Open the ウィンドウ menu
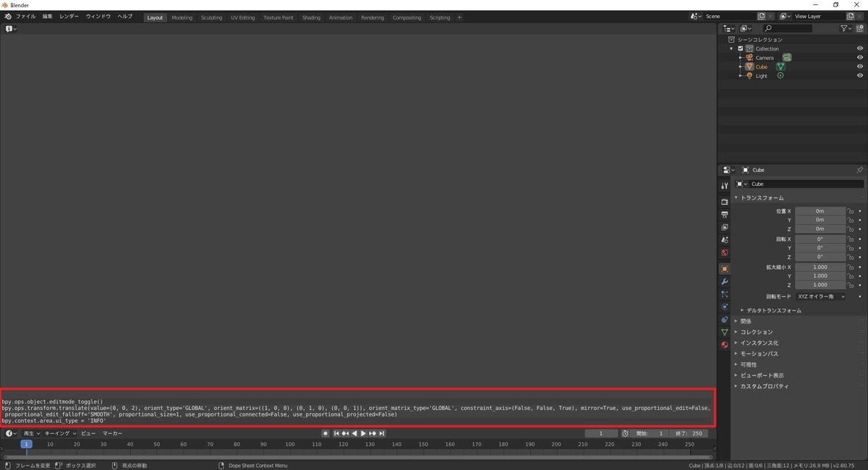Viewport: 868px width, 470px height. [x=98, y=17]
